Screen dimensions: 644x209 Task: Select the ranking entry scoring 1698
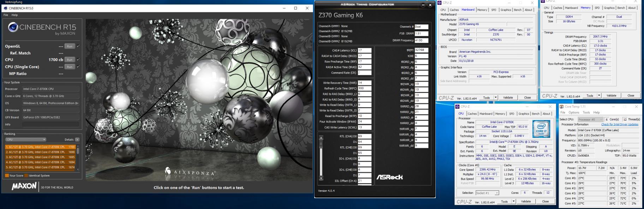tap(40, 152)
